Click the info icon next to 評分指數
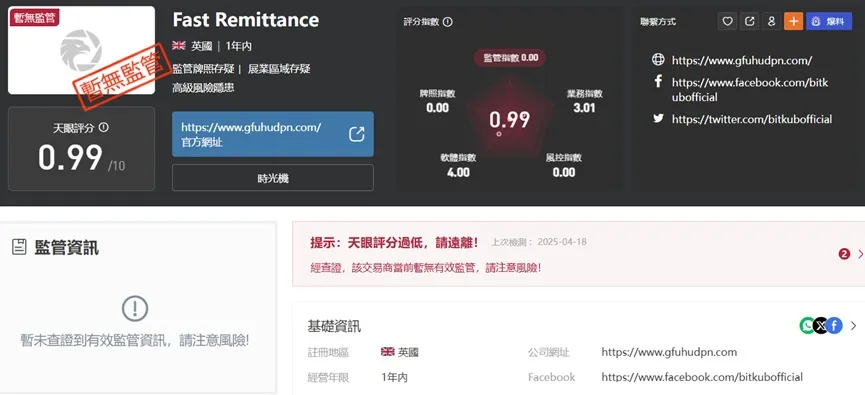The image size is (865, 395). (448, 22)
